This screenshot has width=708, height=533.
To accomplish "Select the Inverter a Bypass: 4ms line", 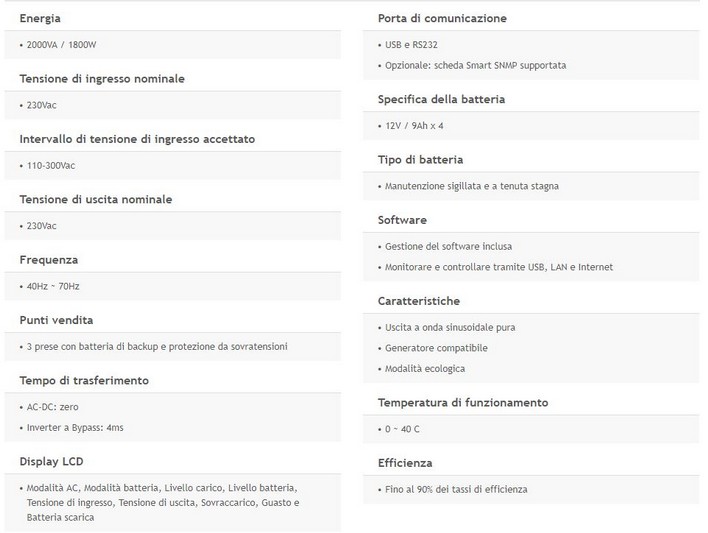I will tap(75, 427).
